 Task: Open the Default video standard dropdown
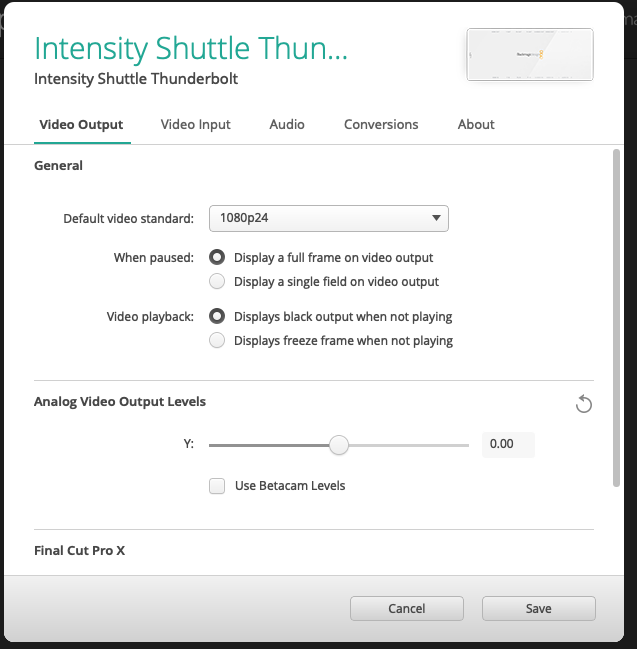click(329, 218)
